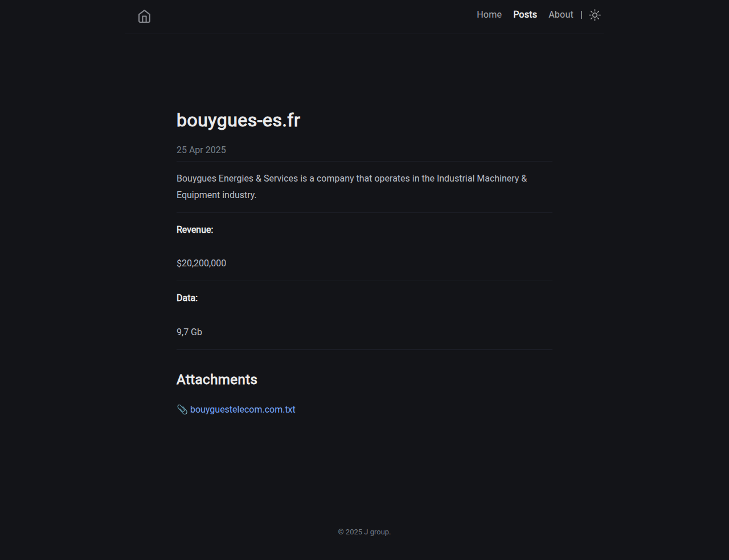The width and height of the screenshot is (729, 560).
Task: Click the Attachments heading
Action: pos(217,380)
